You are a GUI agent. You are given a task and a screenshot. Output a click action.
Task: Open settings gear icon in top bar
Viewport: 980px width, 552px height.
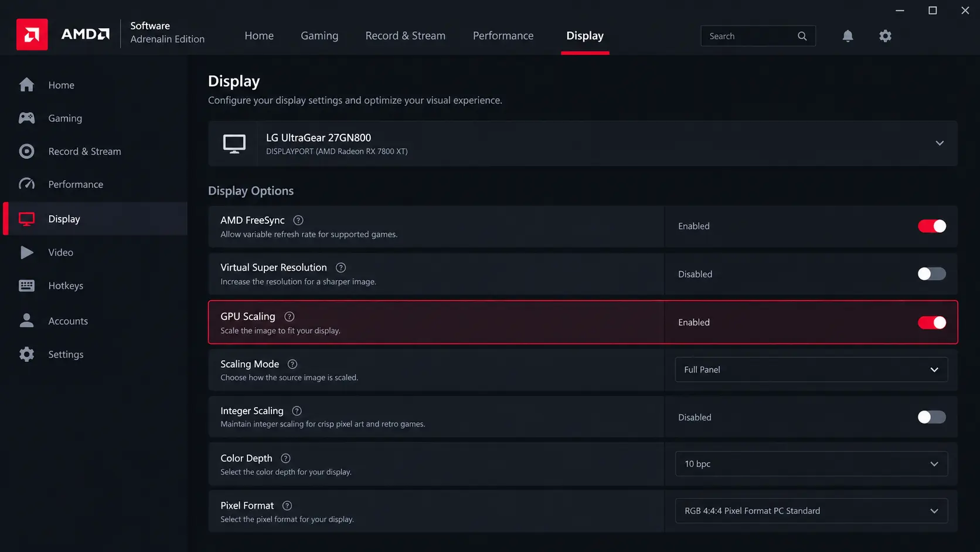tap(885, 36)
